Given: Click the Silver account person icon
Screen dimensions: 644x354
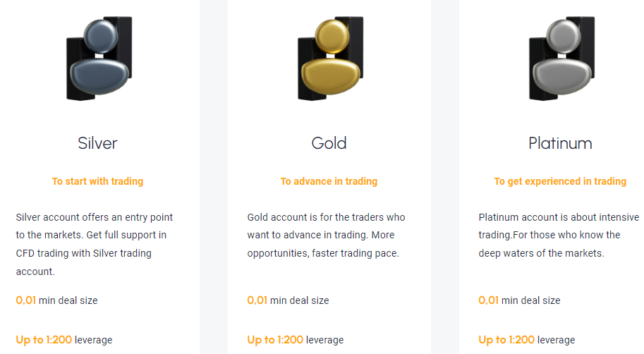Looking at the screenshot, I should (x=99, y=58).
